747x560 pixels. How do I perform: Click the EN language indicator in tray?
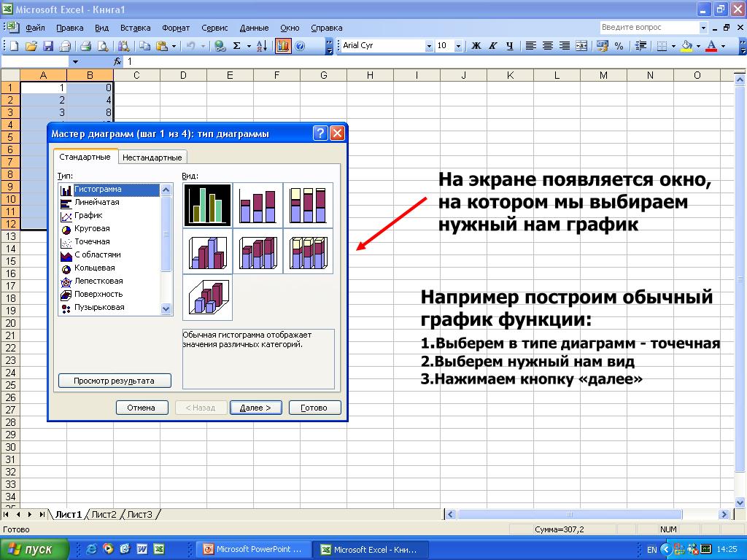(x=651, y=550)
